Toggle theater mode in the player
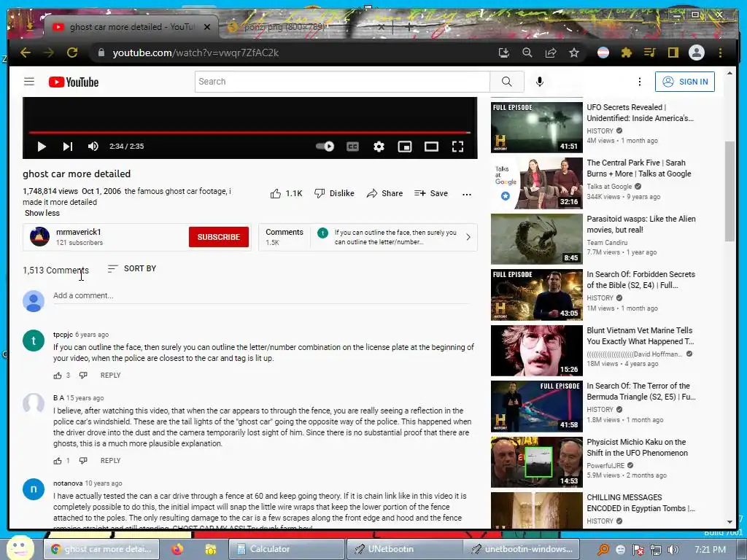Image resolution: width=747 pixels, height=560 pixels. 431,146
